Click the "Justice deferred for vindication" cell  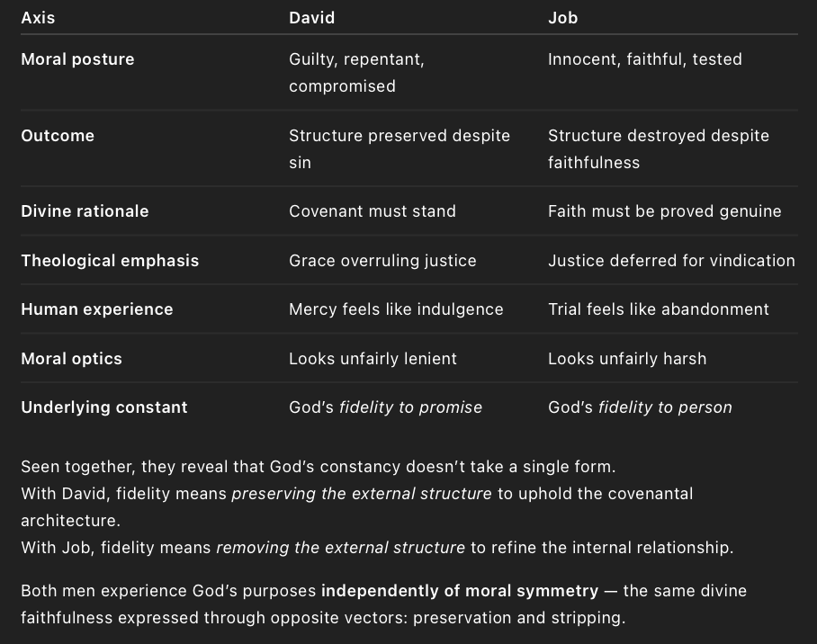671,261
